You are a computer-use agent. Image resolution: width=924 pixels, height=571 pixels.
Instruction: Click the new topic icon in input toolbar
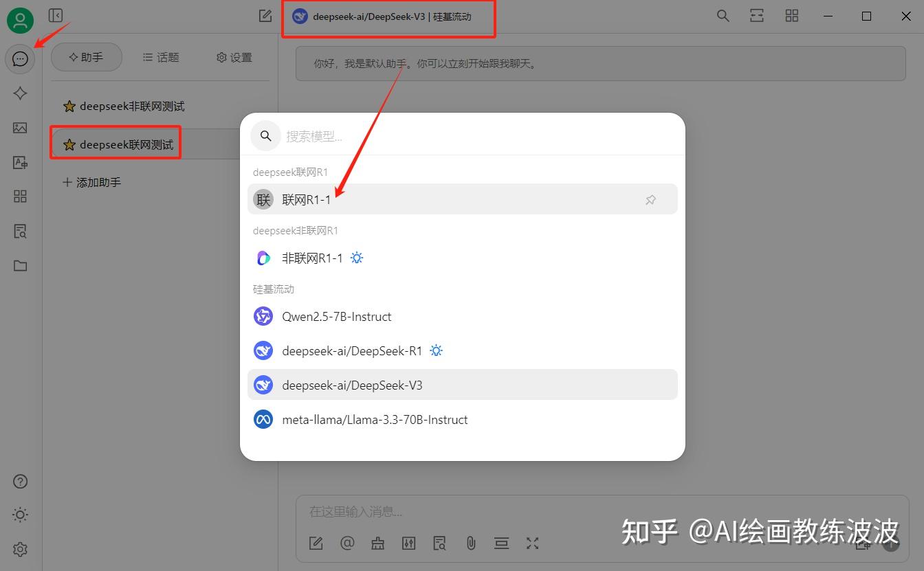point(316,544)
